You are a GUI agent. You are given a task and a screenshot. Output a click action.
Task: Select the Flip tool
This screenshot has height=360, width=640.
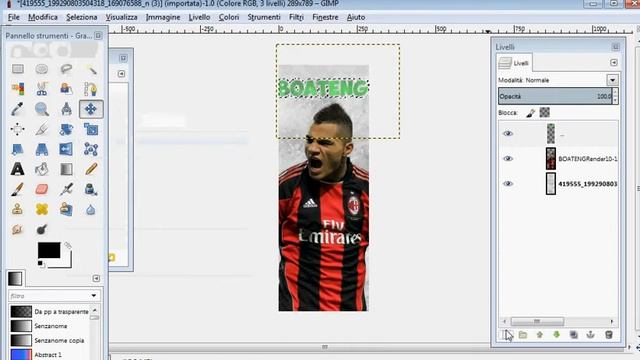pos(66,149)
